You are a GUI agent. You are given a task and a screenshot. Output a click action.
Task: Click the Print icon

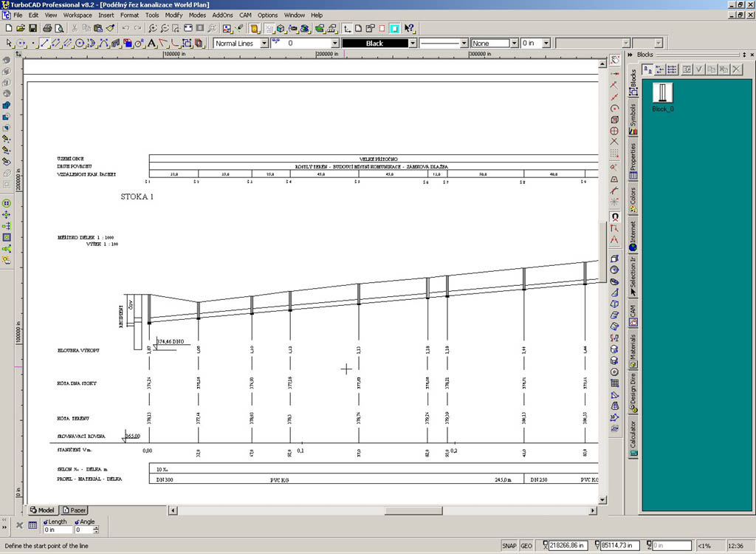tap(47, 29)
